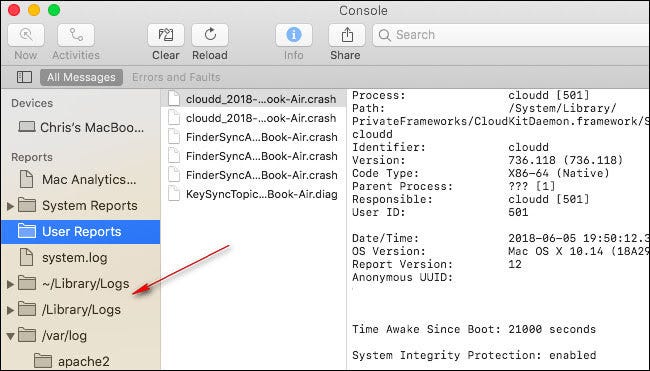This screenshot has width=650, height=371.
Task: Expand the /Library/Logs folder
Action: point(10,310)
